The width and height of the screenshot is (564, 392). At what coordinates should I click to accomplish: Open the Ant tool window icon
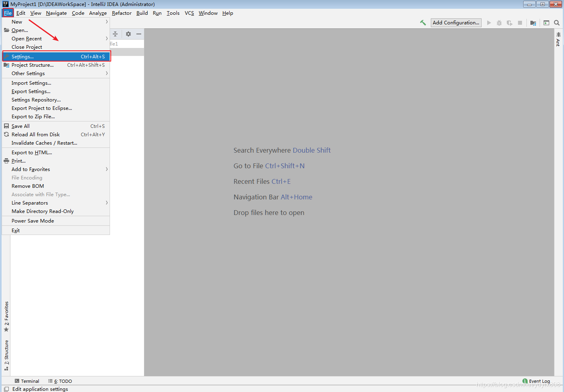(558, 35)
